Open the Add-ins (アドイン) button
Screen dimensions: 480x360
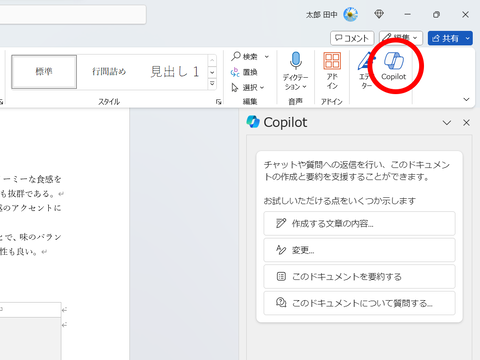click(332, 71)
